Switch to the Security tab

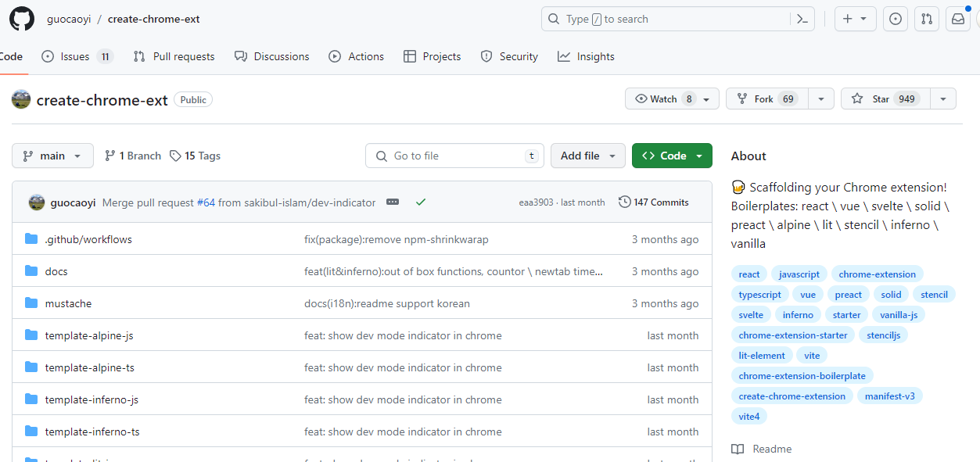[509, 56]
